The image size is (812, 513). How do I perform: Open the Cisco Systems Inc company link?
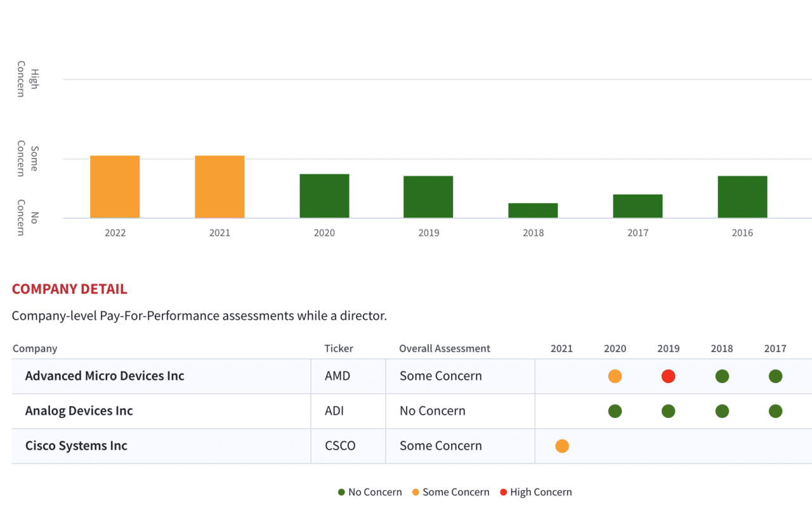pyautogui.click(x=76, y=446)
